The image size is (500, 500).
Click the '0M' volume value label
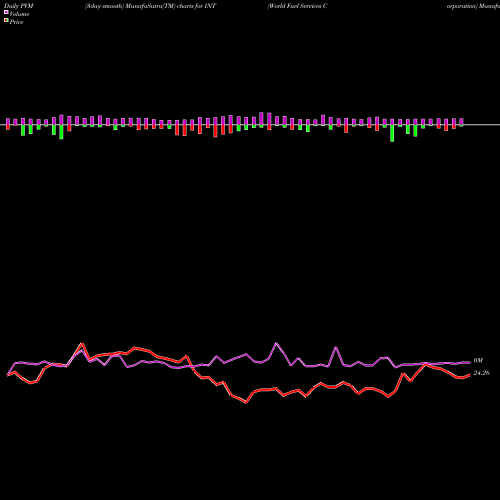coord(478,361)
